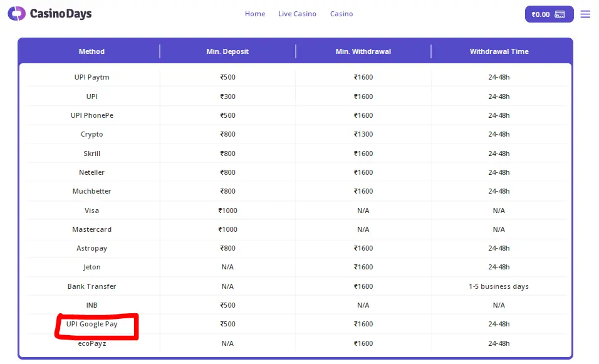
Task: Go to the Home menu link
Action: click(255, 14)
